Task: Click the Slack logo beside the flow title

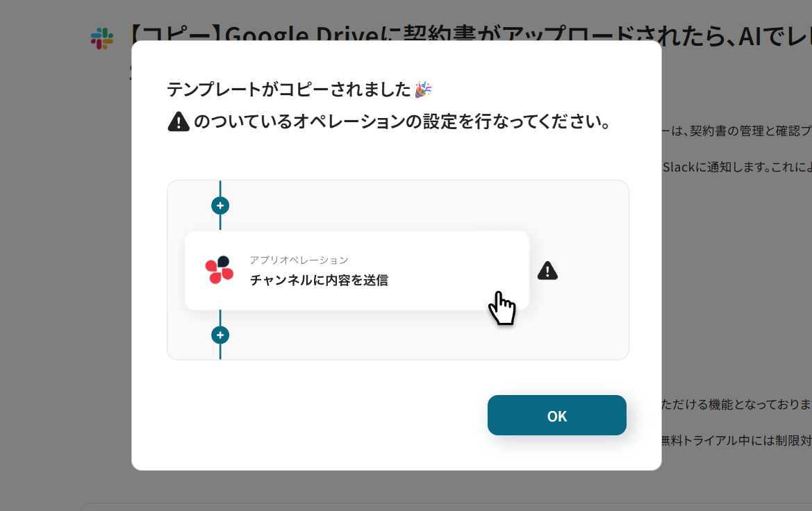Action: click(x=102, y=39)
